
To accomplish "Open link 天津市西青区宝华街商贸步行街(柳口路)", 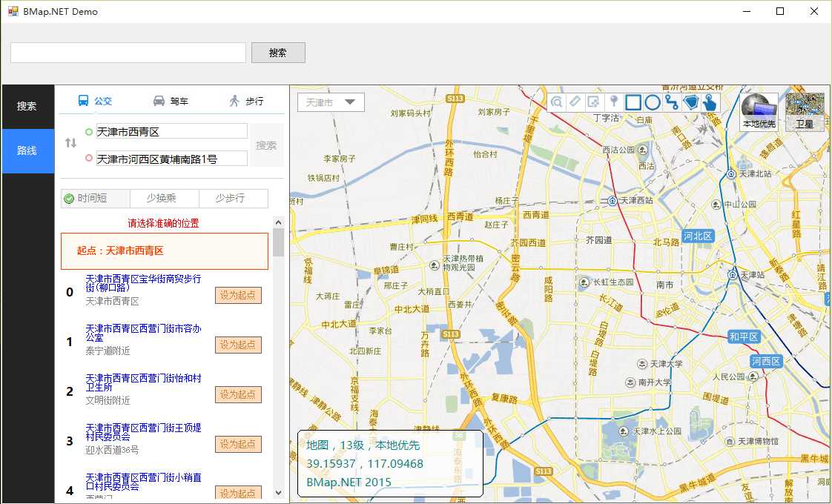I will [143, 283].
